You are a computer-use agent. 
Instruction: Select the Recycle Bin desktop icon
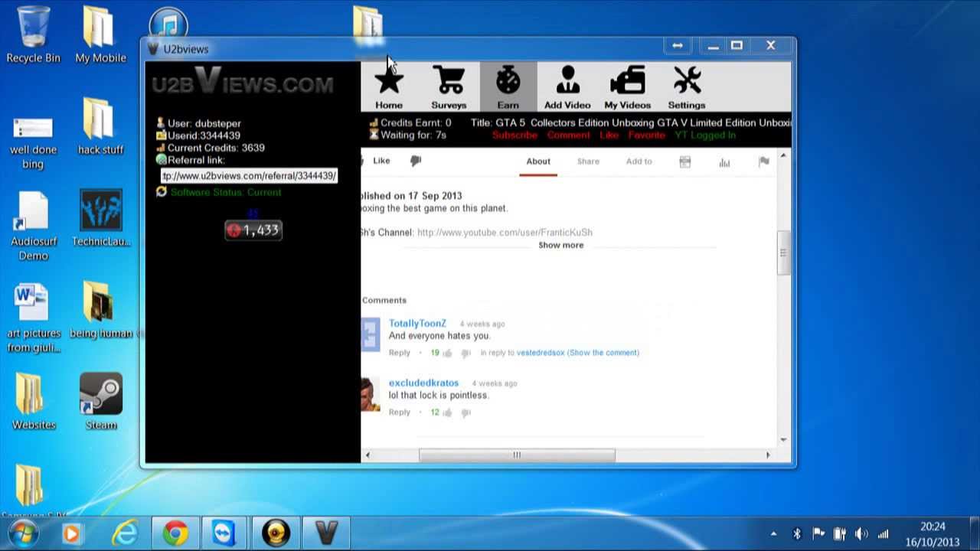pyautogui.click(x=34, y=35)
